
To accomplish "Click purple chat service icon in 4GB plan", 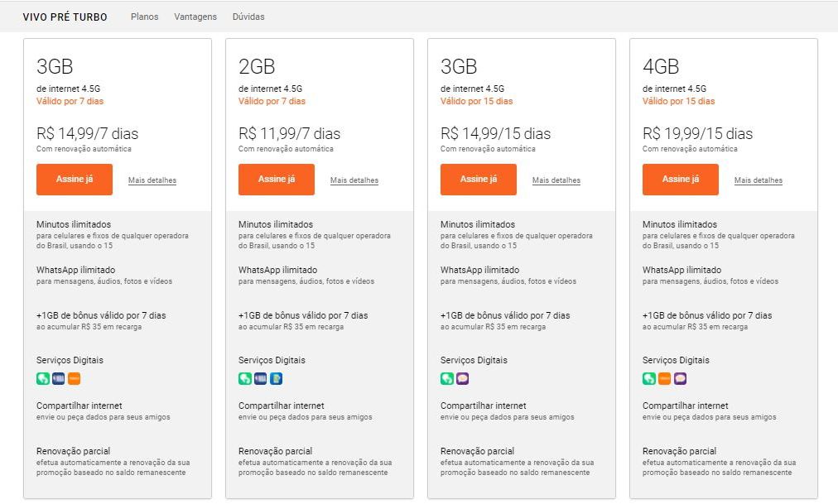I will pos(680,378).
